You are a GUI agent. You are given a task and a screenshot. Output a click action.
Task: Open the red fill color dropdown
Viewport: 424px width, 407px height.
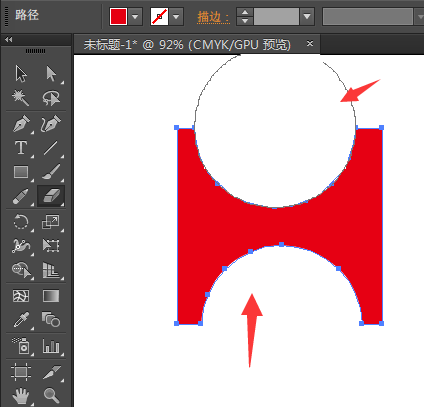pos(135,16)
